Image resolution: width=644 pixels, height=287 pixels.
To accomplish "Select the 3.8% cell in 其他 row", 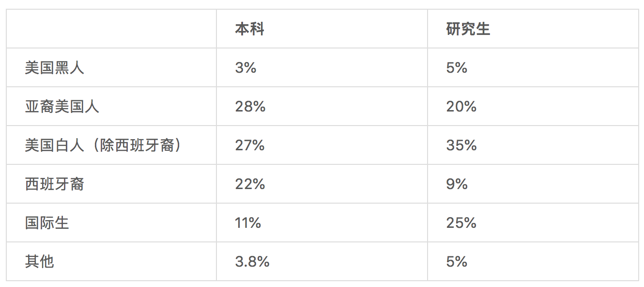I will pyautogui.click(x=252, y=262).
